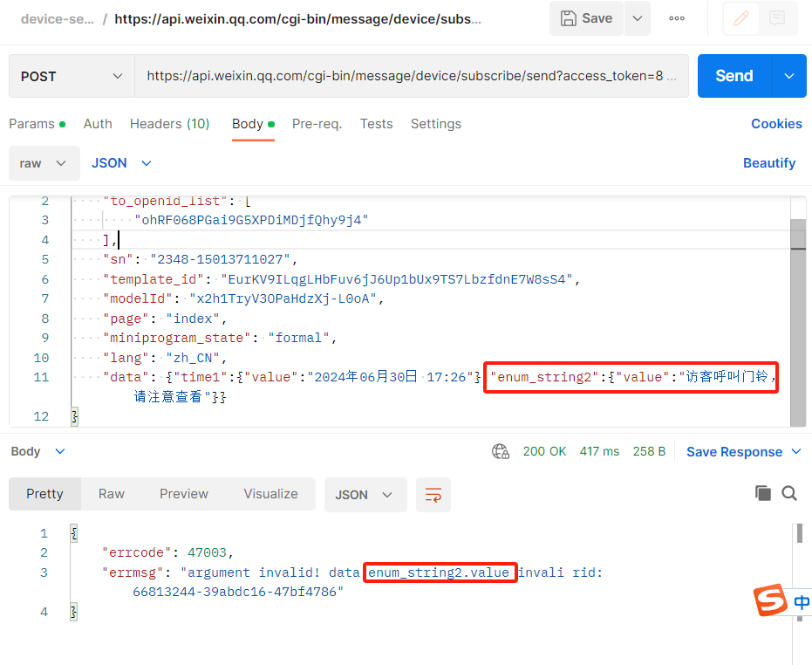This screenshot has height=665, width=812.
Task: Open the Cookies link
Action: pos(776,124)
